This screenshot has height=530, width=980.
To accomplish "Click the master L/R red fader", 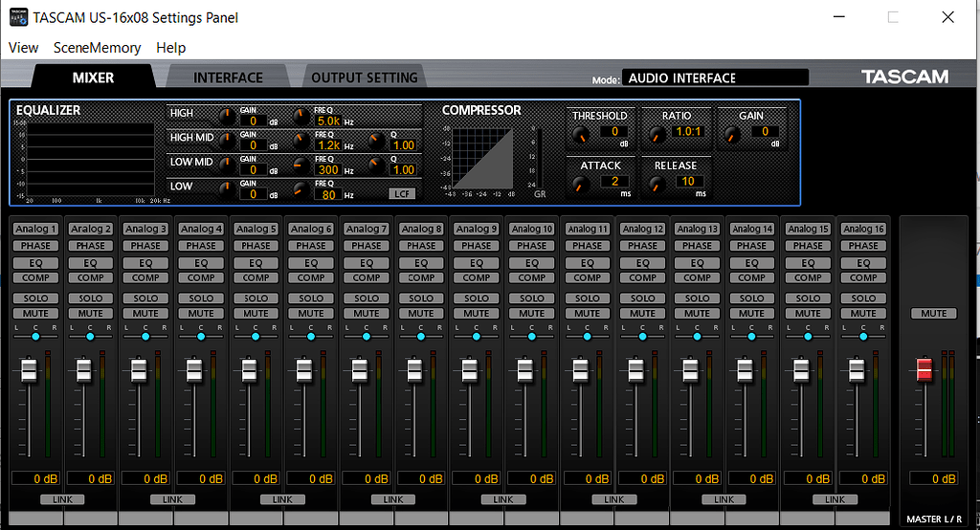I will [924, 368].
